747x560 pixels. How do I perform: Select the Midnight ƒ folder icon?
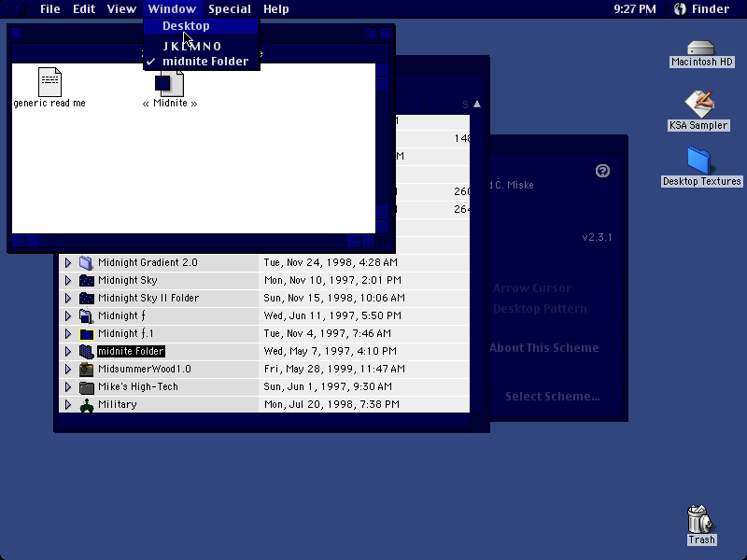coord(86,315)
